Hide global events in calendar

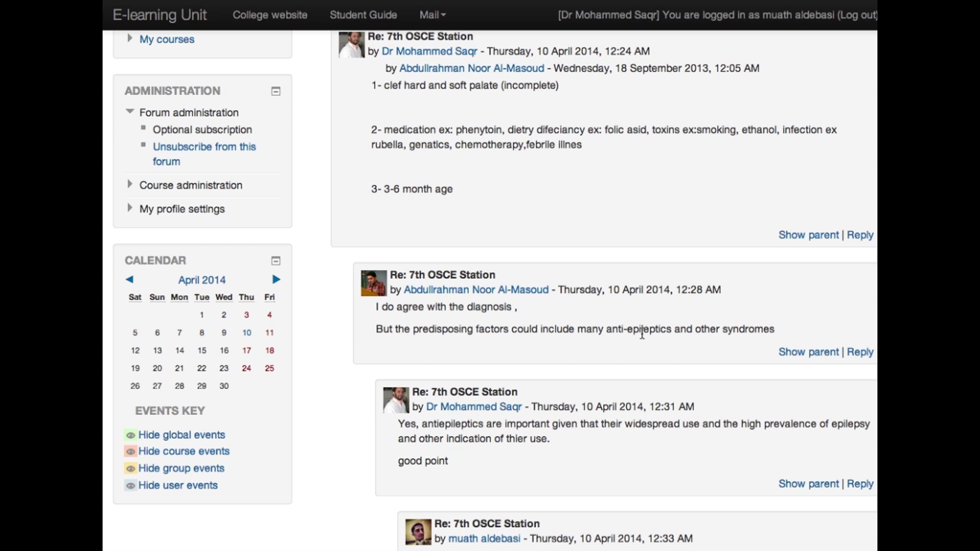181,435
